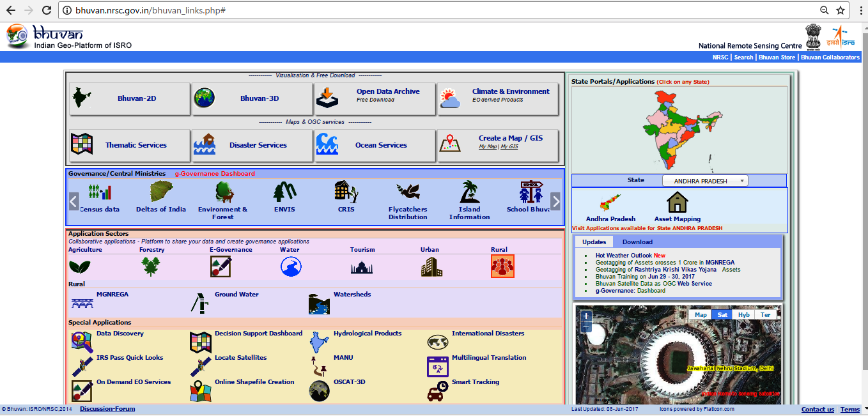The height and width of the screenshot is (416, 868).
Task: Open the Discussion-Forum link
Action: point(107,409)
